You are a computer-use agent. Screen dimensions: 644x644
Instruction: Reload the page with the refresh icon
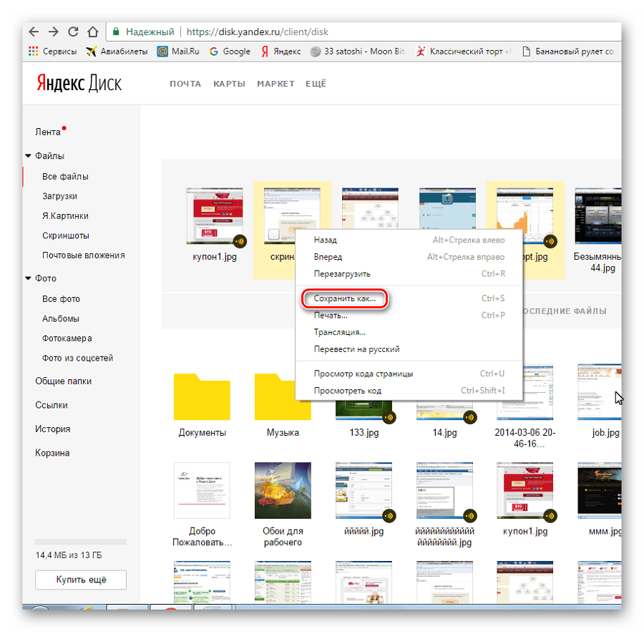tap(72, 31)
